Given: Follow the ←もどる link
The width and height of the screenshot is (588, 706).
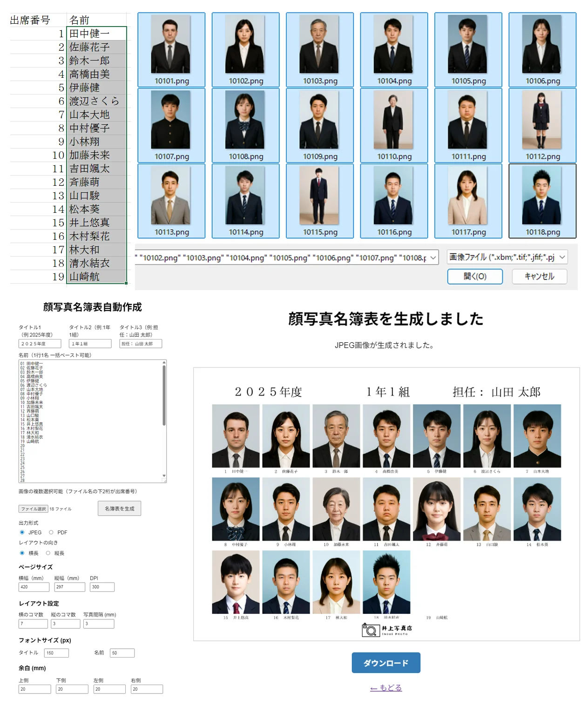Looking at the screenshot, I should pyautogui.click(x=386, y=688).
